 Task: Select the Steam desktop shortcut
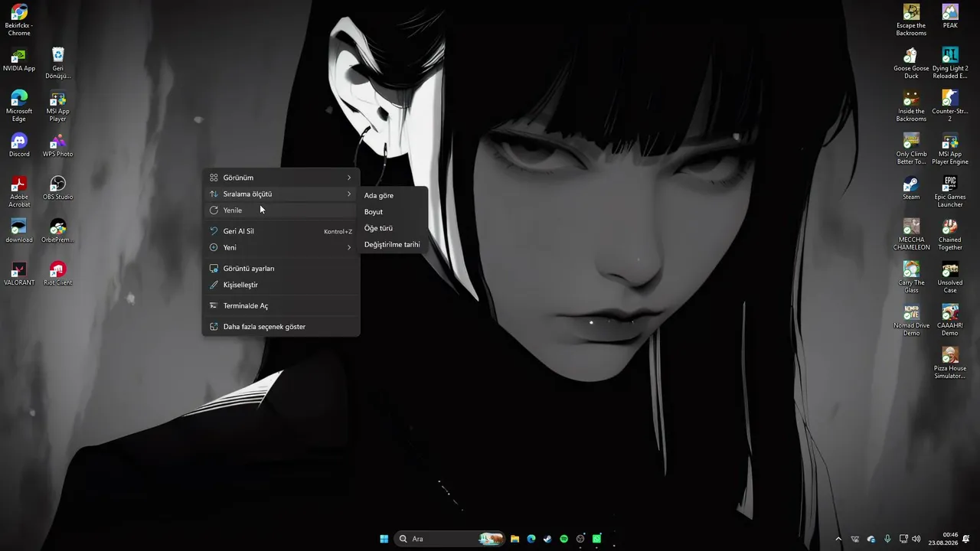pos(911,188)
